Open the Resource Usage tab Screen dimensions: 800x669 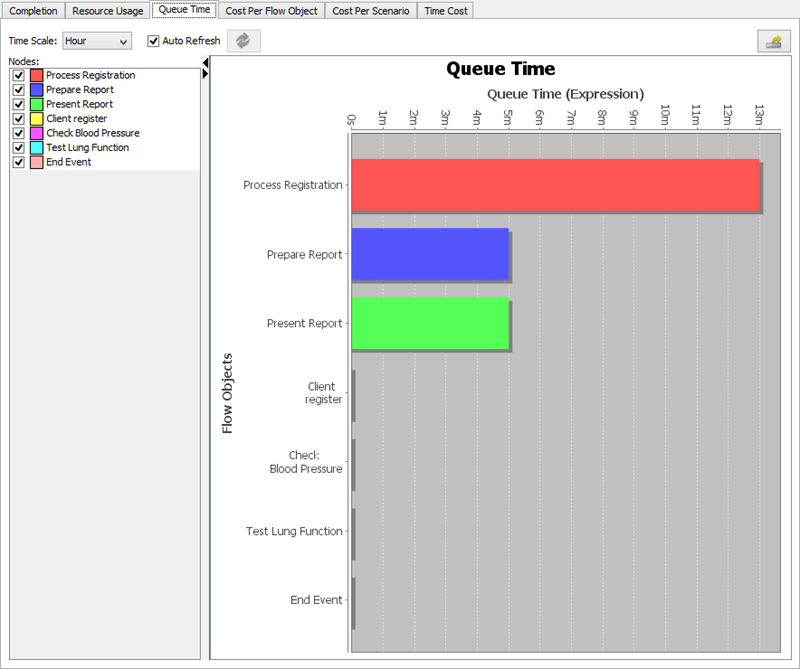tap(108, 11)
